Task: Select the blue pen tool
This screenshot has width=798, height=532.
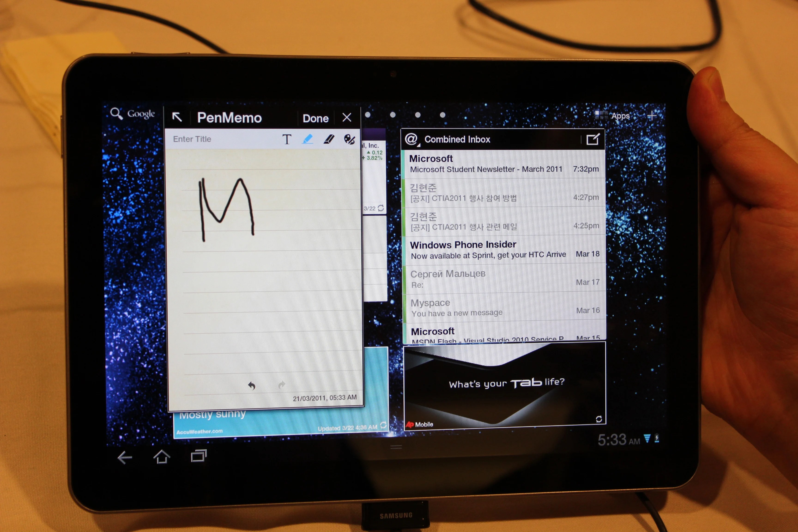Action: (307, 139)
